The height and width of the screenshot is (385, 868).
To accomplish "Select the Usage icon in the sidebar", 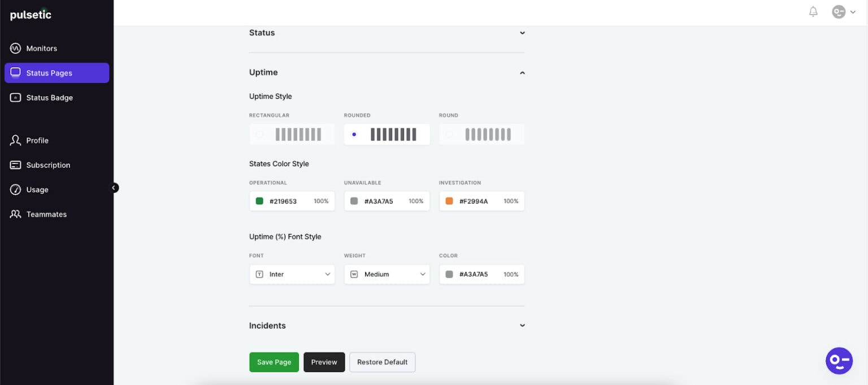I will click(15, 189).
